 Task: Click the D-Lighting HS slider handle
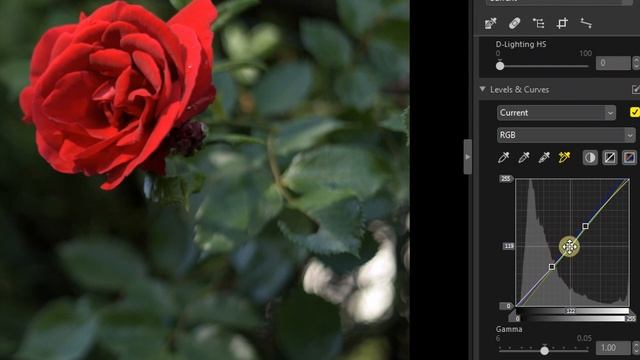(x=500, y=66)
